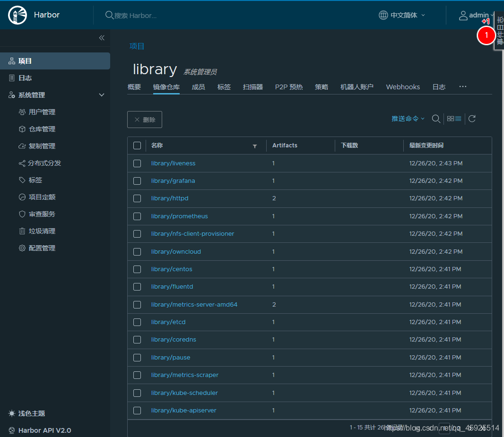Open the P2P 预热 tab
504x437 pixels.
click(289, 87)
